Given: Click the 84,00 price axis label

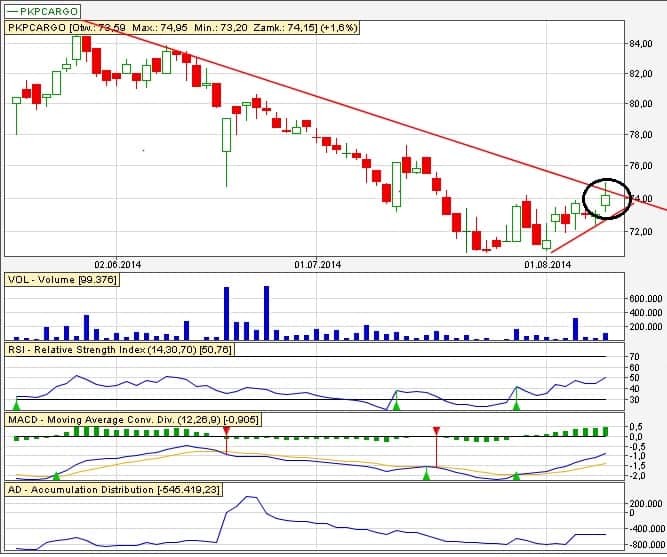Looking at the screenshot, I should pos(640,43).
